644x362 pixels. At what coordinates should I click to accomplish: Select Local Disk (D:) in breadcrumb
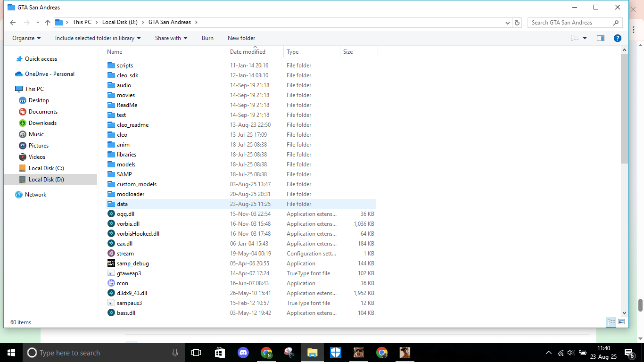coord(120,22)
